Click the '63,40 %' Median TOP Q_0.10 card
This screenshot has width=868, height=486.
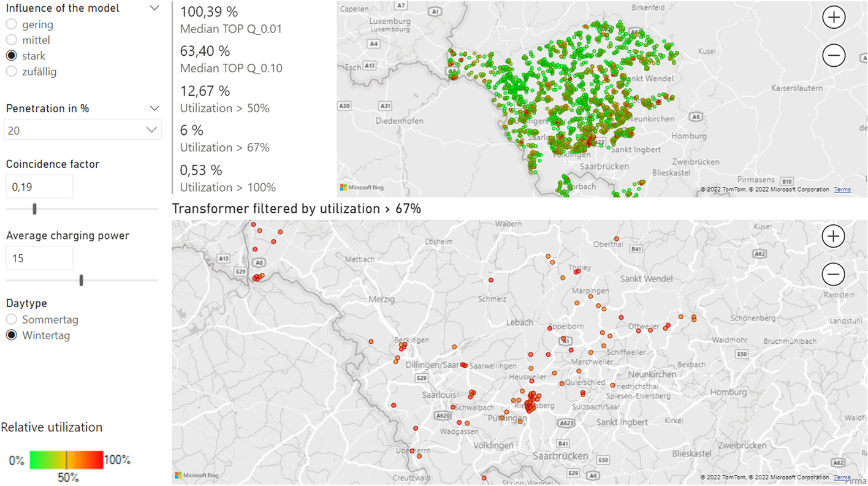click(230, 59)
